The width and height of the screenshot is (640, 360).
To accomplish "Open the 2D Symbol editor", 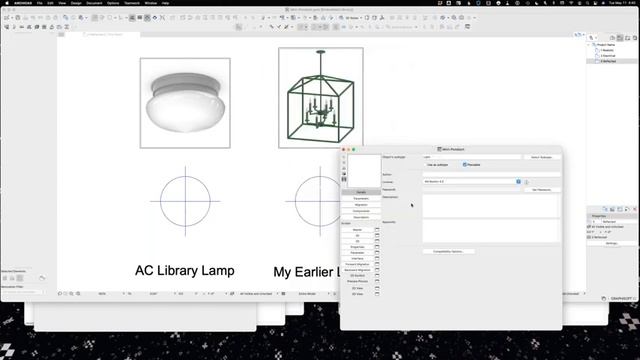I will point(358,276).
